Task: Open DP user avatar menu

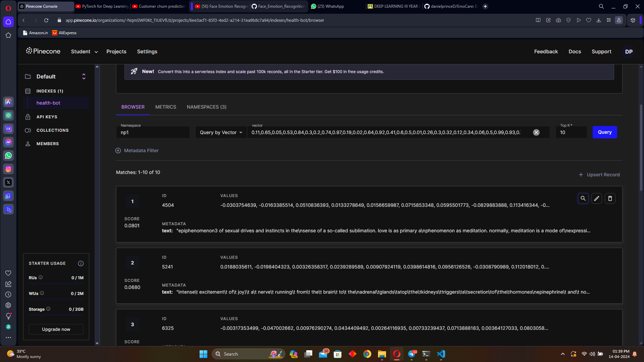Action: coord(629,52)
